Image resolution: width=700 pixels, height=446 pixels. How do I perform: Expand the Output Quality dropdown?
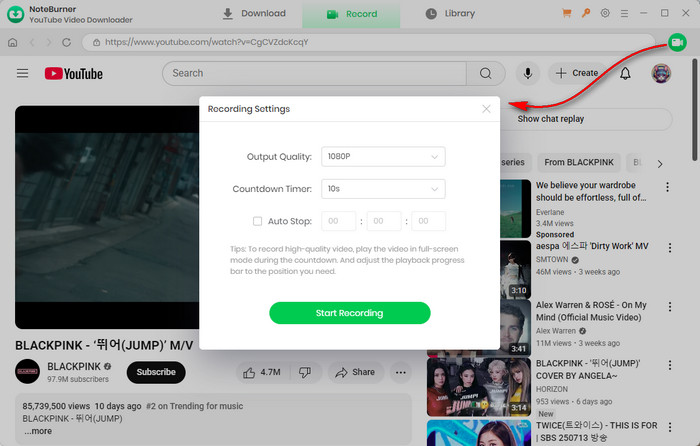pyautogui.click(x=383, y=157)
